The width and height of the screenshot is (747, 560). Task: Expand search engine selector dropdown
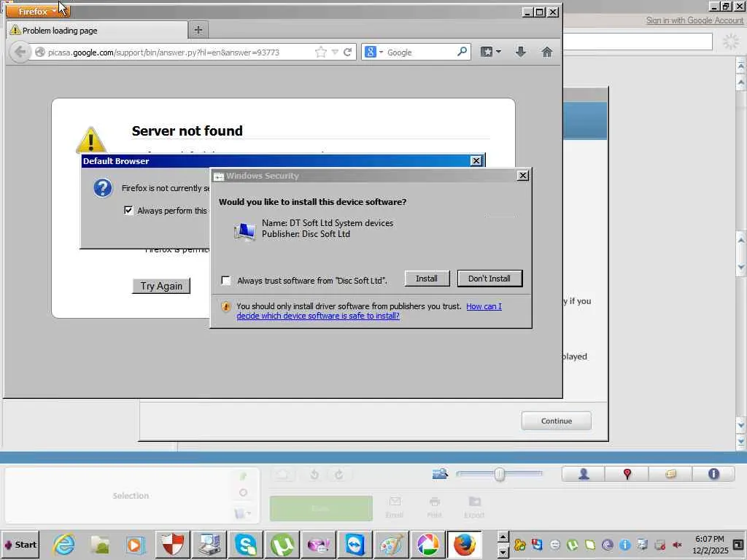381,52
